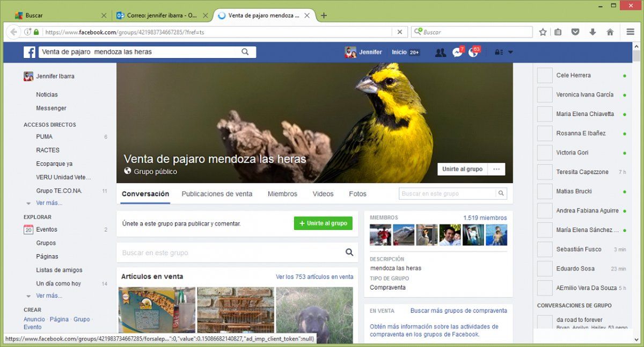
Task: Open Firefox hamburger menu
Action: tap(631, 32)
